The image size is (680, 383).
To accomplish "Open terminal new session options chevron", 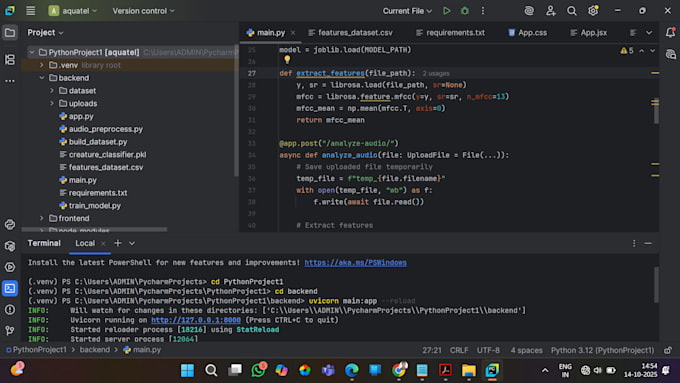I will click(x=132, y=243).
